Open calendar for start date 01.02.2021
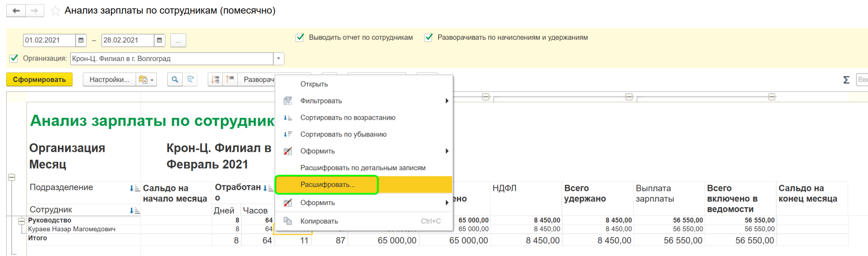 coord(81,40)
